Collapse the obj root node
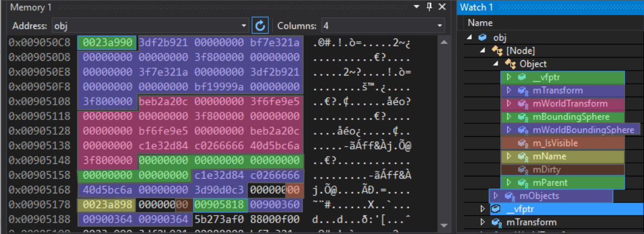644x234 pixels. (469, 37)
